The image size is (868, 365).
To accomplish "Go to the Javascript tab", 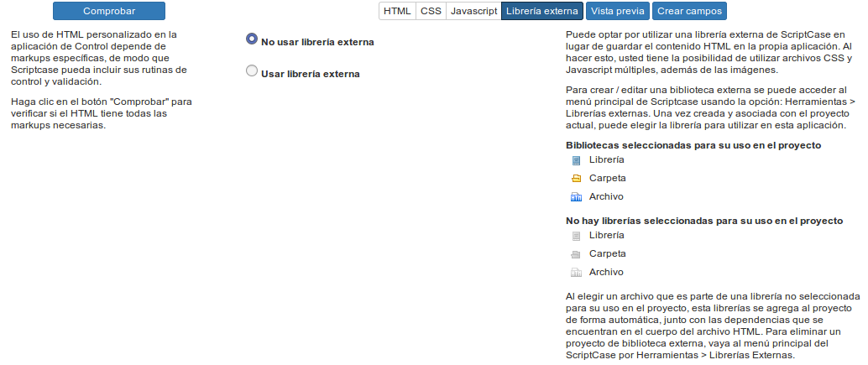I will coord(473,11).
